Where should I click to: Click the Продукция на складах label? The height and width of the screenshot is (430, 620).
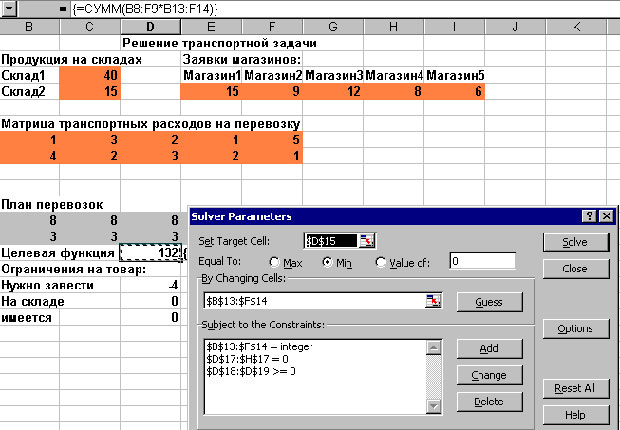(x=71, y=59)
